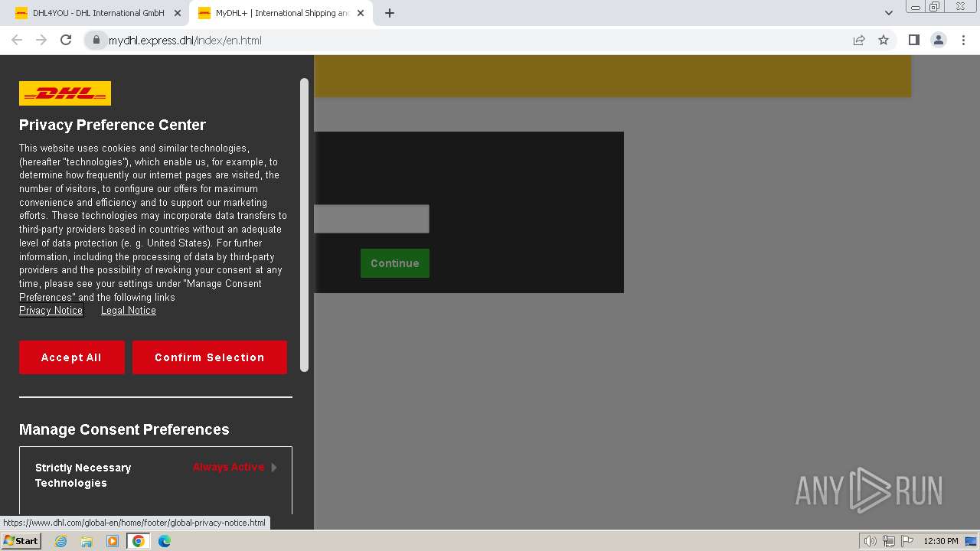Close the MyDHL+ tab

coord(361,13)
